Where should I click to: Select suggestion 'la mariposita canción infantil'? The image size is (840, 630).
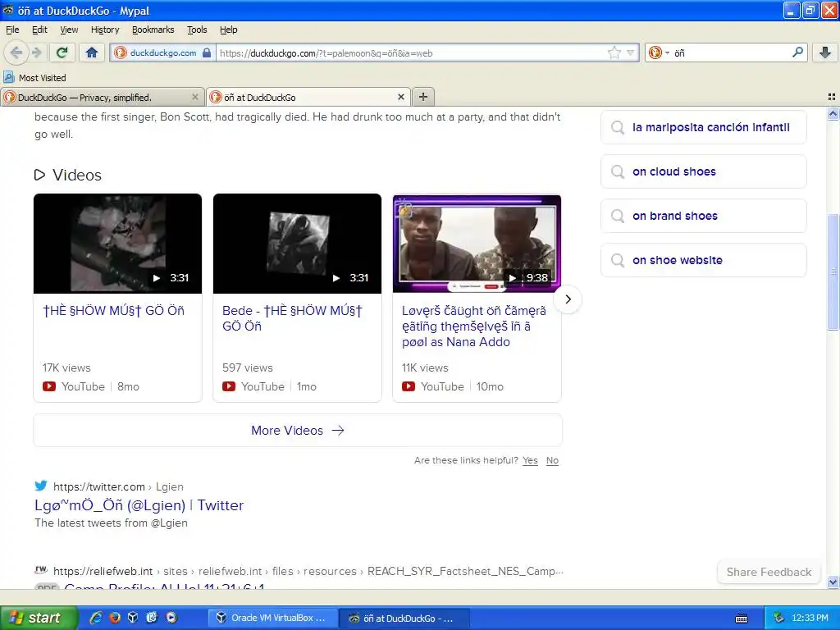click(x=703, y=127)
